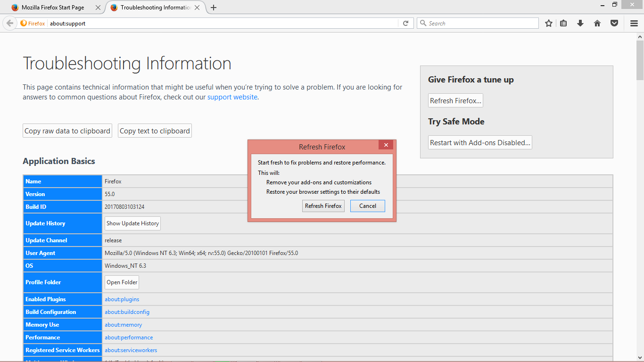Open the Downloads panel
This screenshot has height=362, width=644.
[x=580, y=23]
